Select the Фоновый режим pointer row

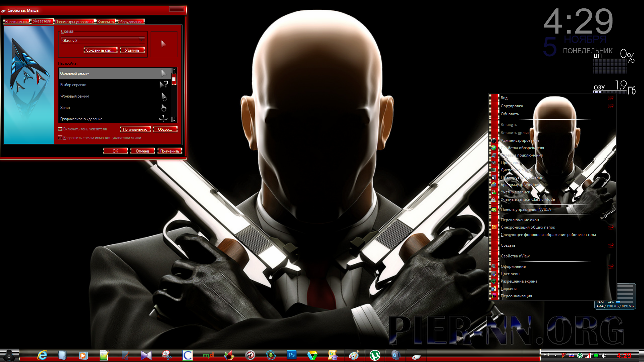pyautogui.click(x=115, y=96)
